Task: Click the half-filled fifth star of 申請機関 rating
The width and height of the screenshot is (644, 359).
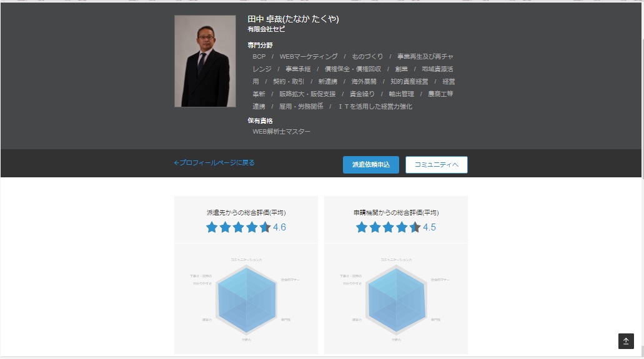Action: click(x=415, y=227)
